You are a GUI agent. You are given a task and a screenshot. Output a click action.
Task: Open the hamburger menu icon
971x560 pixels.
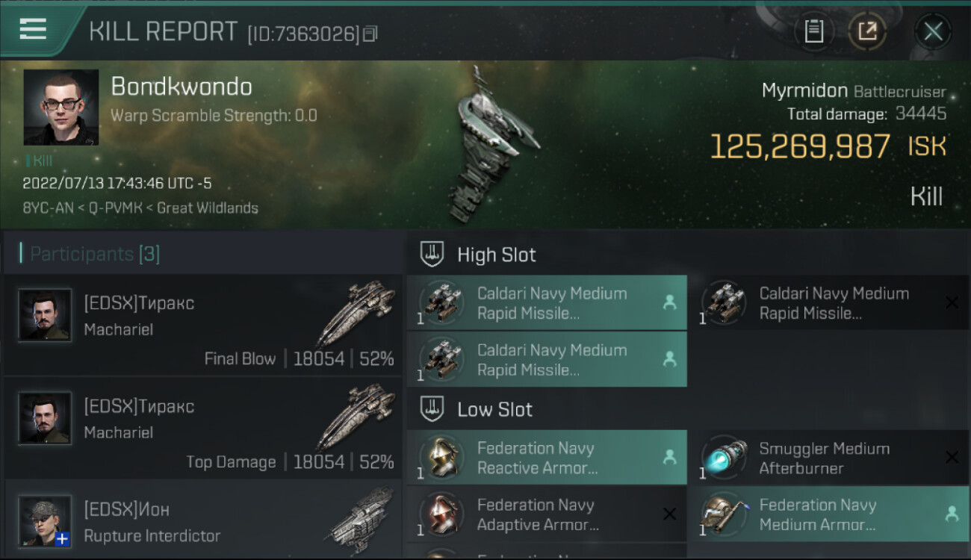pyautogui.click(x=33, y=29)
